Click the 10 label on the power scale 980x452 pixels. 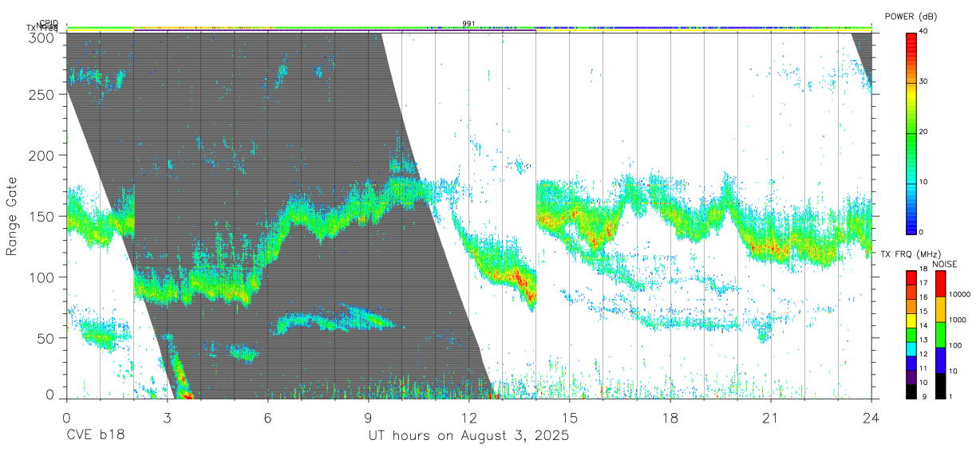pyautogui.click(x=923, y=183)
